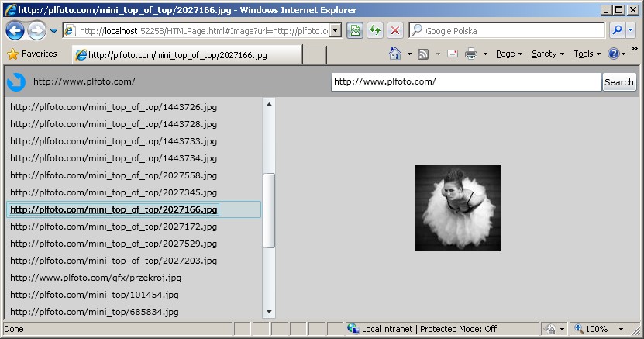This screenshot has height=339, width=644.
Task: Show hidden command bar items chevron
Action: [635, 49]
